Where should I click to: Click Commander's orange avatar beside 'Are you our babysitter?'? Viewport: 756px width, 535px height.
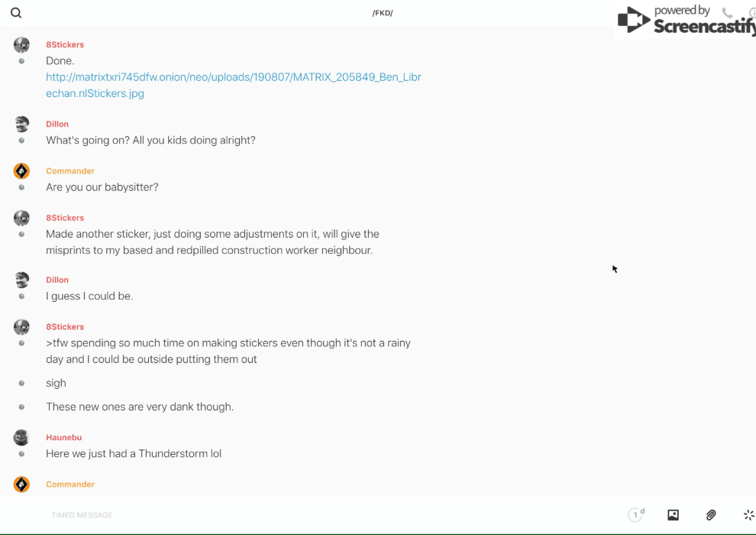[x=21, y=171]
